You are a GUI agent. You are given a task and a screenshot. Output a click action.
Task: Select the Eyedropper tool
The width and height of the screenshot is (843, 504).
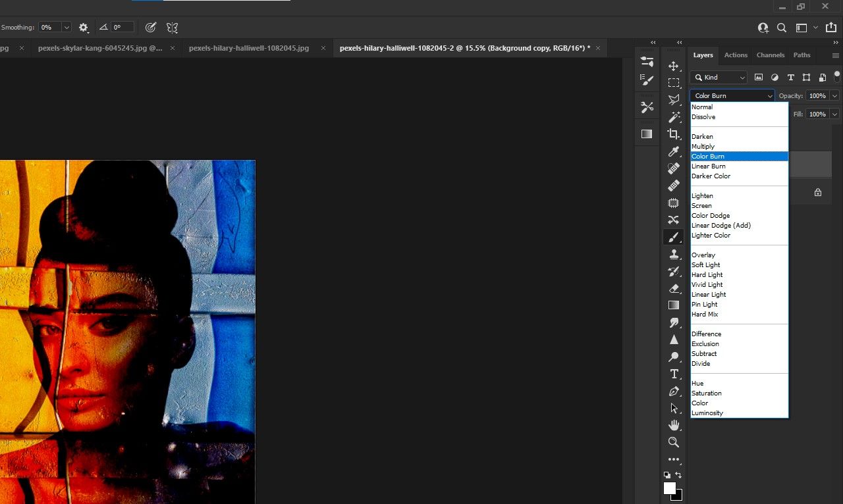(674, 151)
